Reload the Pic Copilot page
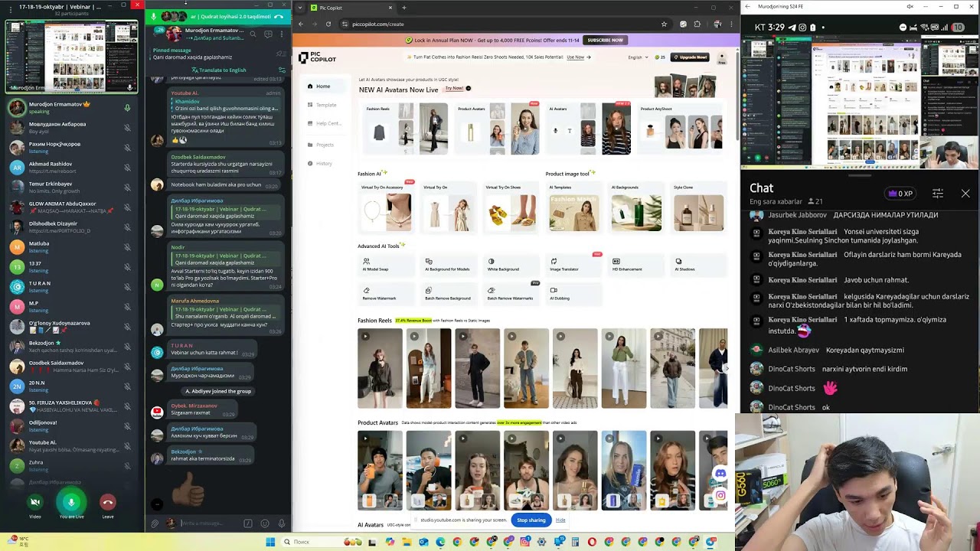980x551 pixels. click(328, 24)
